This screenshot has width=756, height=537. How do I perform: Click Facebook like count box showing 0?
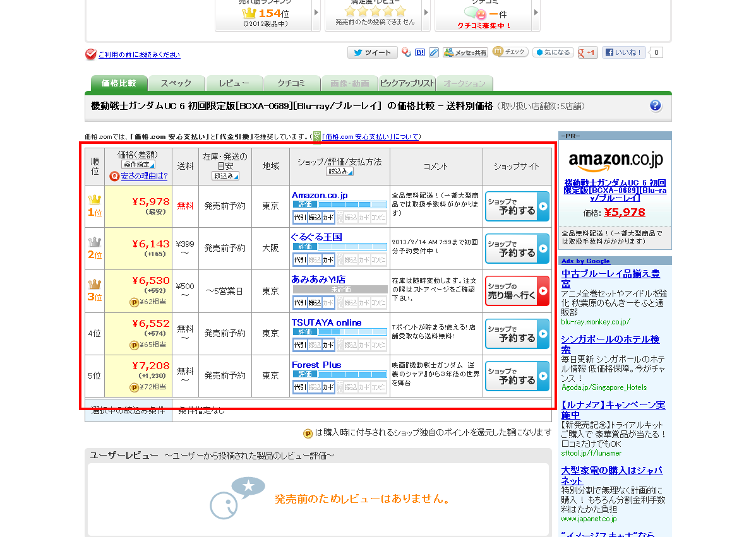(x=656, y=52)
